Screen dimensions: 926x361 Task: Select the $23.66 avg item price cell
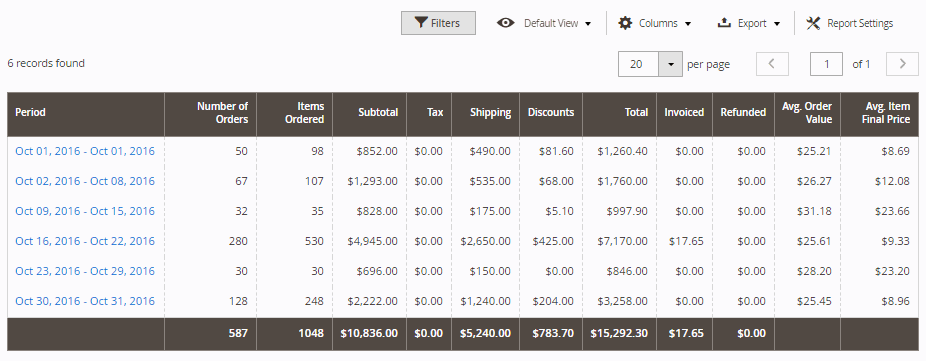coord(879,212)
